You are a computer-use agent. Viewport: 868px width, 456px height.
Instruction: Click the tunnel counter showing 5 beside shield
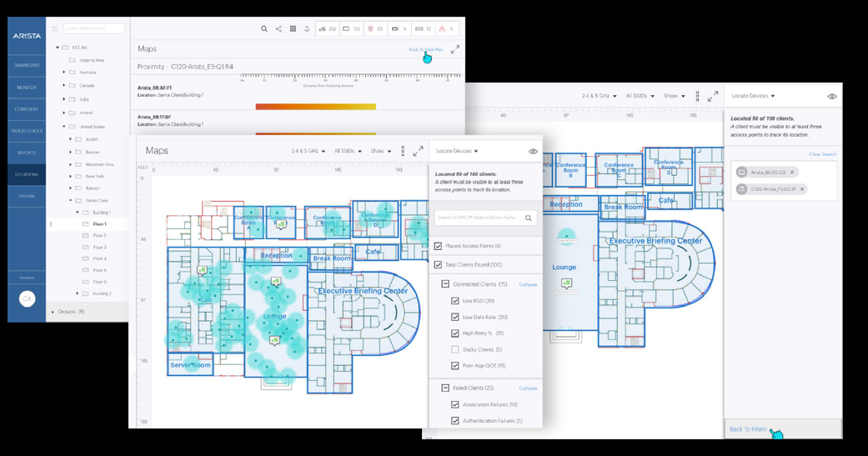[x=399, y=29]
